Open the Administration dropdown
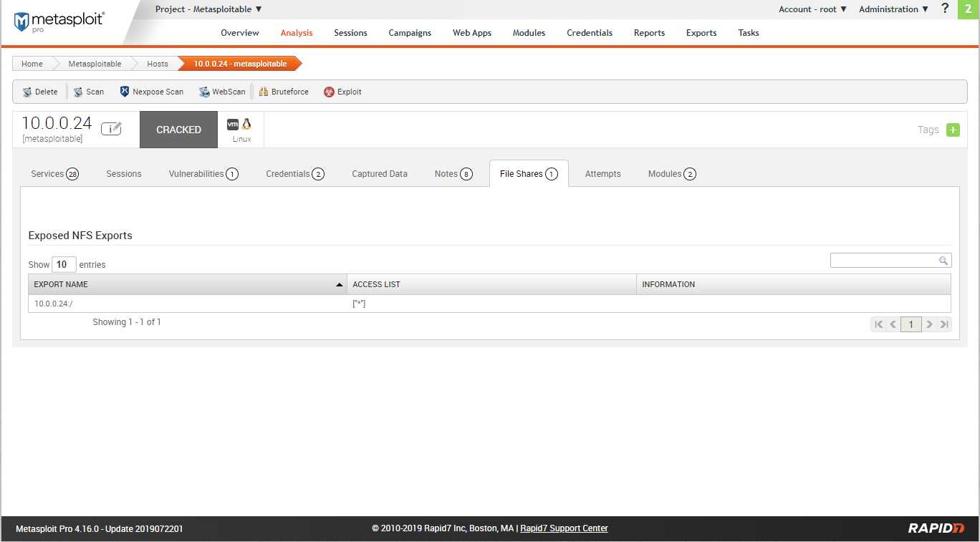 893,9
